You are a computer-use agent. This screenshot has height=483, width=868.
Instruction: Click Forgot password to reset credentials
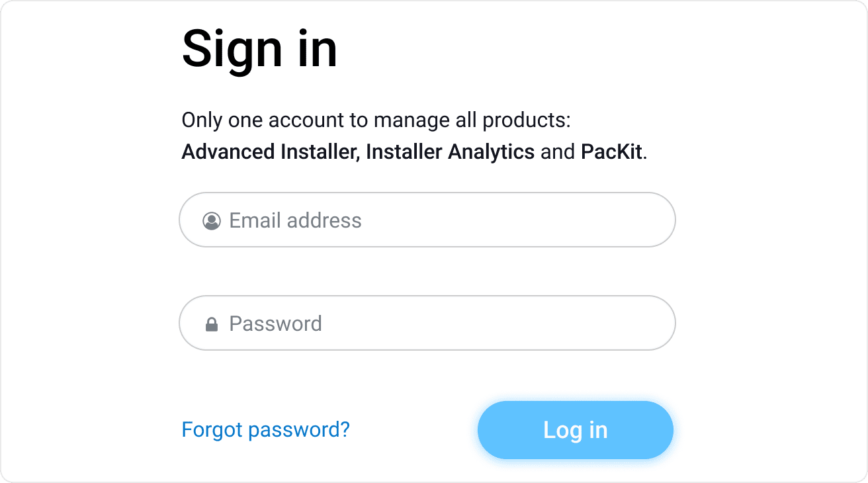coord(265,429)
